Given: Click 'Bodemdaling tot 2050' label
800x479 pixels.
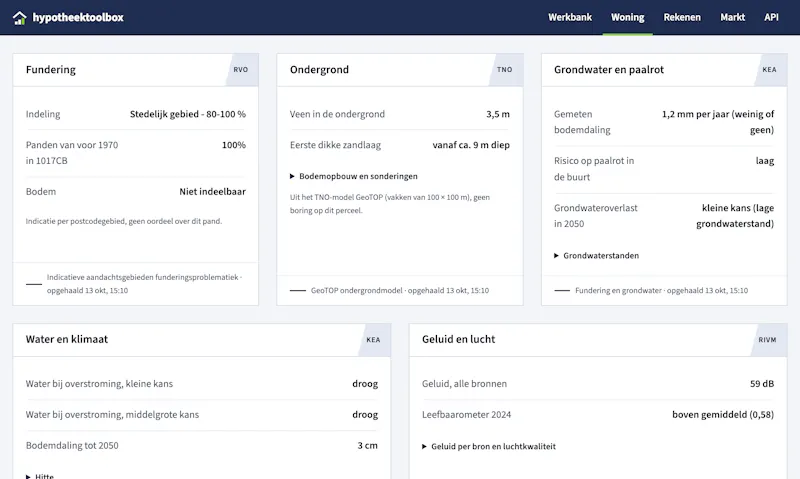Looking at the screenshot, I should [72, 445].
